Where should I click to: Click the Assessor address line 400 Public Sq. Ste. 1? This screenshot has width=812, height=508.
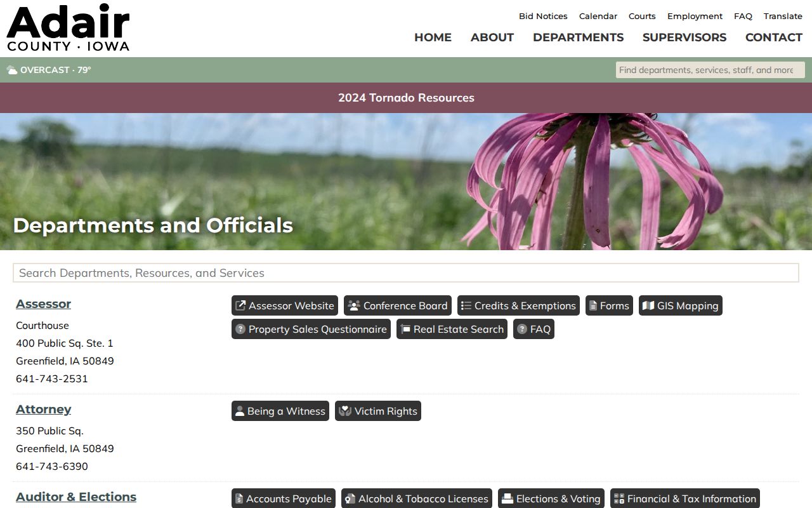point(65,343)
